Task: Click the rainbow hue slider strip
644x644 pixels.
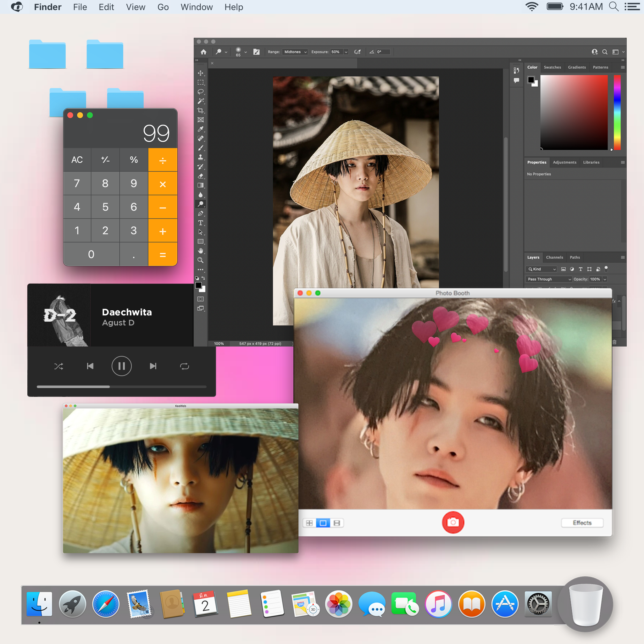Action: [617, 112]
